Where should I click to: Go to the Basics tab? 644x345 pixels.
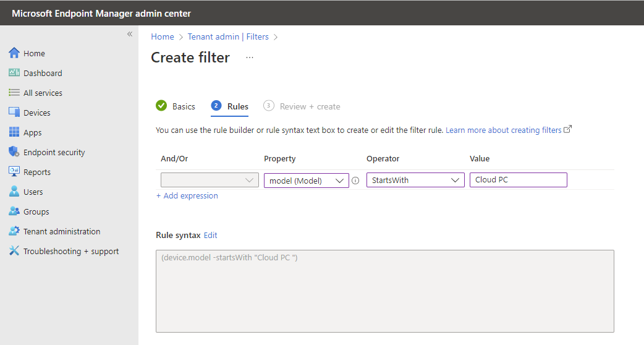coord(176,106)
